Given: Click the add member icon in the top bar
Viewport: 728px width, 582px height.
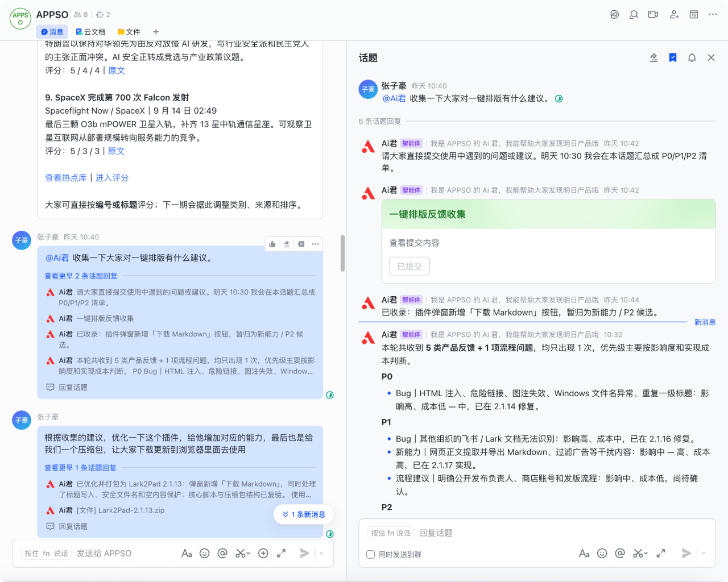Looking at the screenshot, I should click(674, 14).
